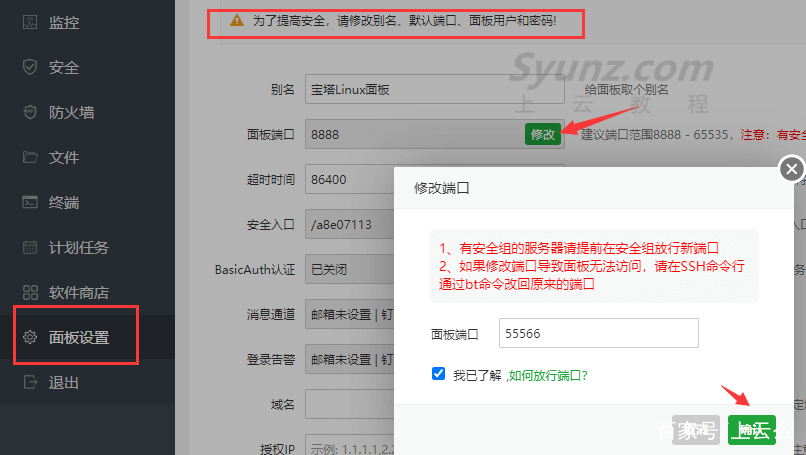The height and width of the screenshot is (455, 806).
Task: Open 终端 in the sidebar
Action: coord(64,202)
